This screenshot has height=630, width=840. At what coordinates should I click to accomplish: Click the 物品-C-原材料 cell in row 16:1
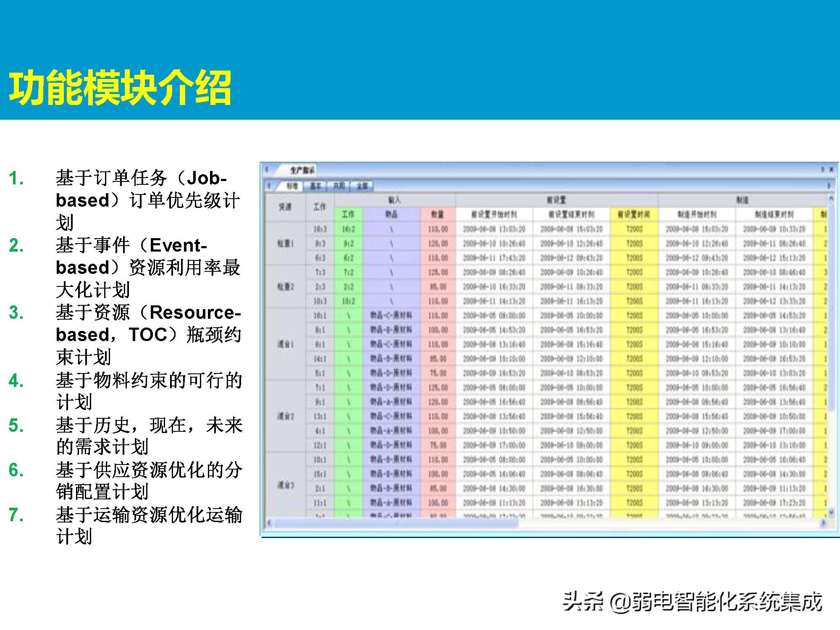(x=391, y=315)
